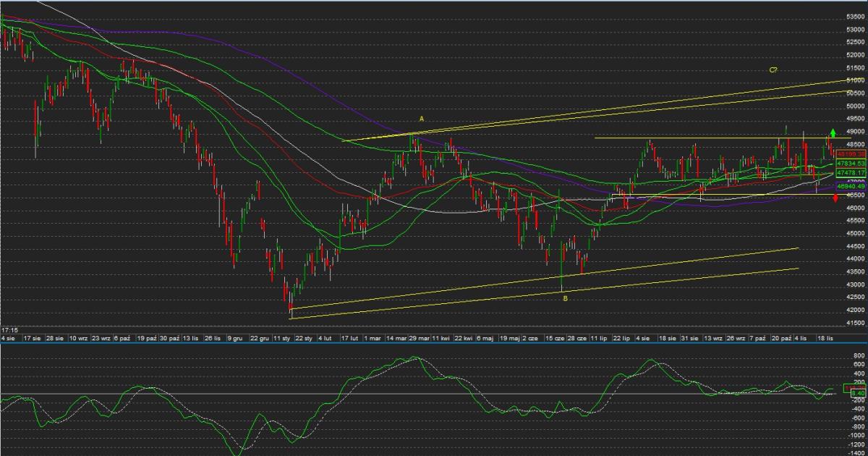Click the green 47478.17 price label
The height and width of the screenshot is (456, 868).
tap(850, 174)
